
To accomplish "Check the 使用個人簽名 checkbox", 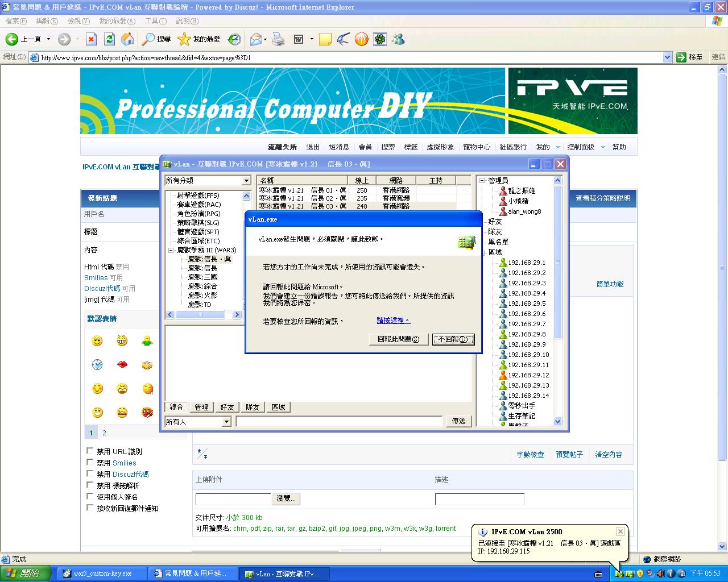I will (90, 496).
